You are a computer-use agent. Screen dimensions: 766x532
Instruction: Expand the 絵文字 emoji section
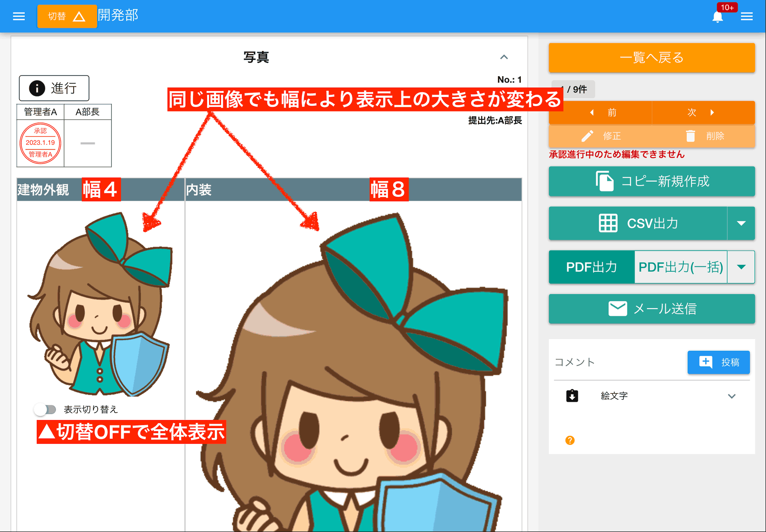coord(733,396)
